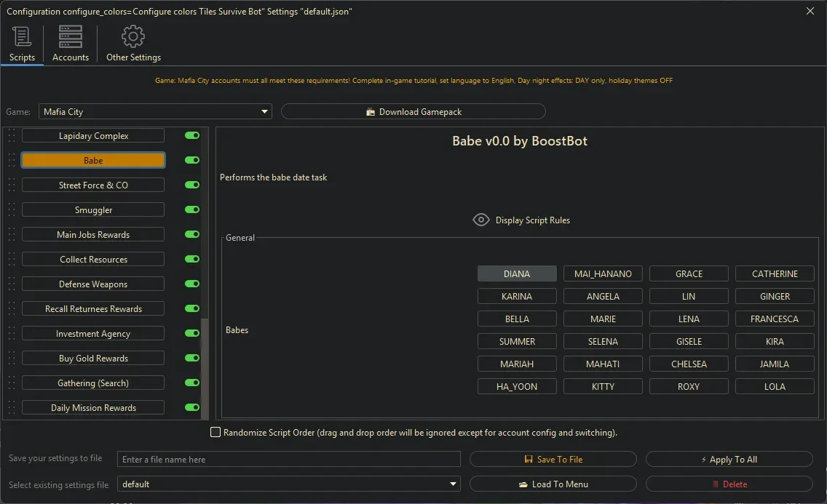Open the existing settings file dropdown
The image size is (827, 504).
coord(454,484)
